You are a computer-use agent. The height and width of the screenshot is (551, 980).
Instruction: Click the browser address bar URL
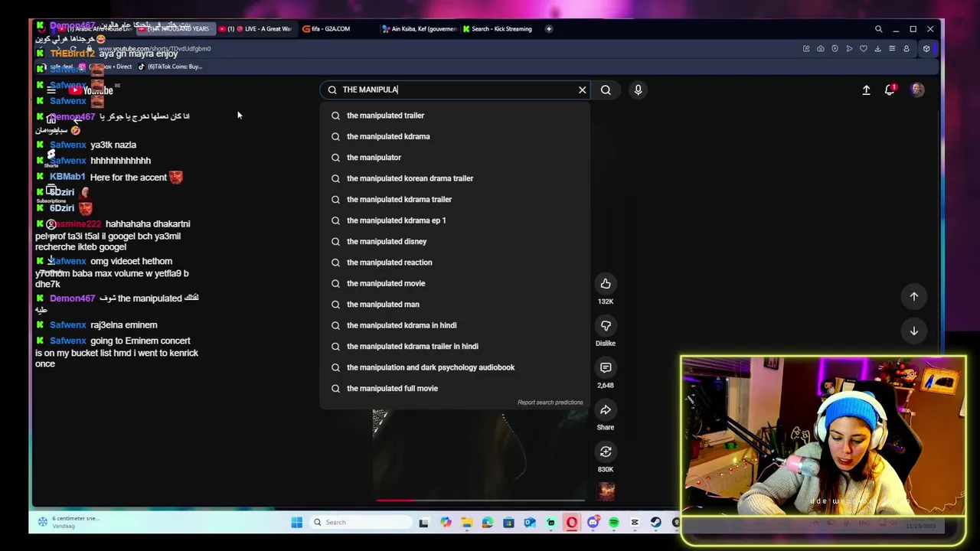click(155, 49)
